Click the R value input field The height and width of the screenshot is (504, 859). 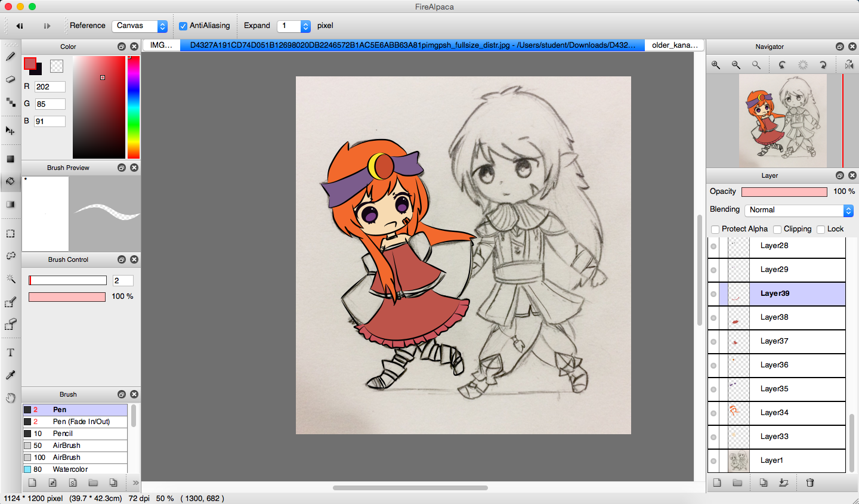50,87
